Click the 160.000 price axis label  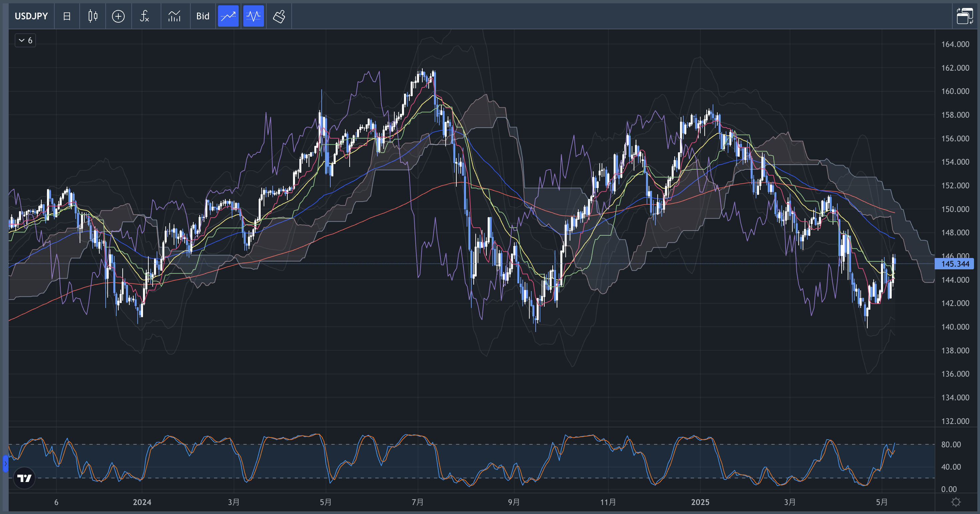click(x=955, y=91)
